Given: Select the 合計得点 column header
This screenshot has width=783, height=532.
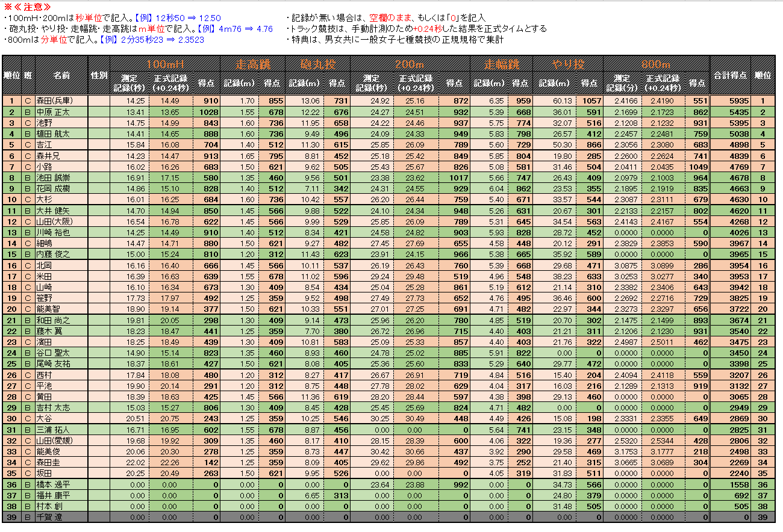Looking at the screenshot, I should 731,75.
